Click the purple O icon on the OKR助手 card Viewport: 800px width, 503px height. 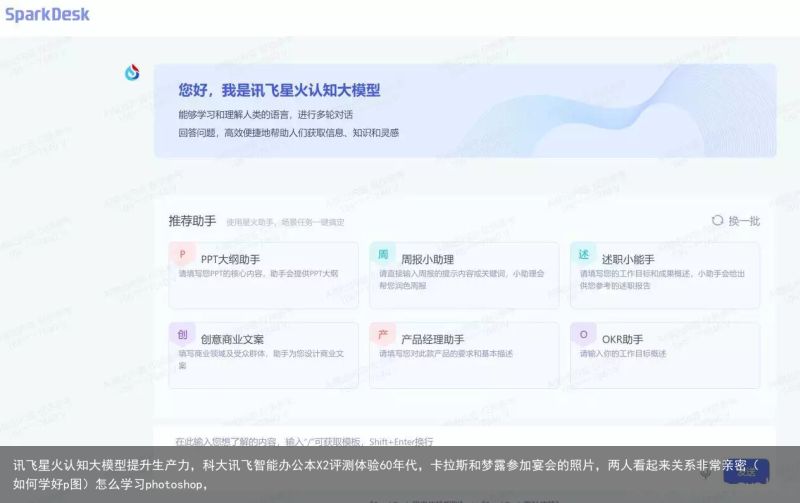tap(583, 335)
